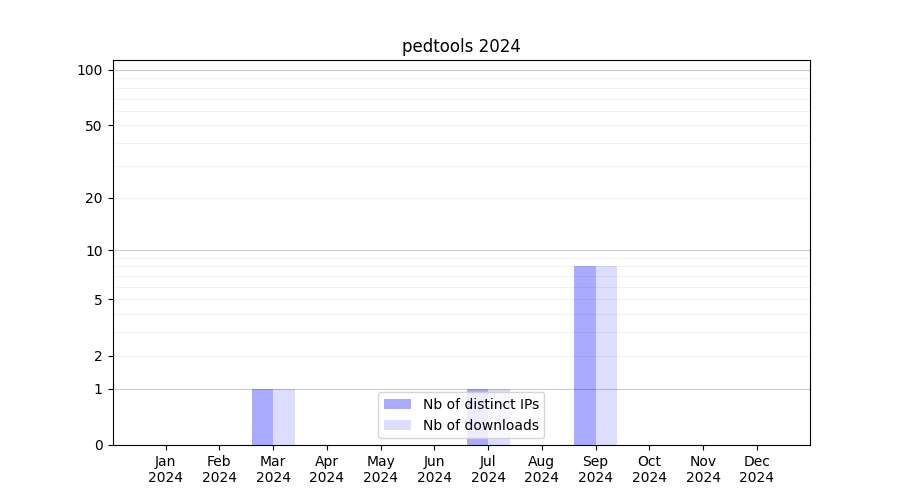The width and height of the screenshot is (900, 500).
Task: Click the 'Oct 2024' x-axis label
Action: pos(649,469)
